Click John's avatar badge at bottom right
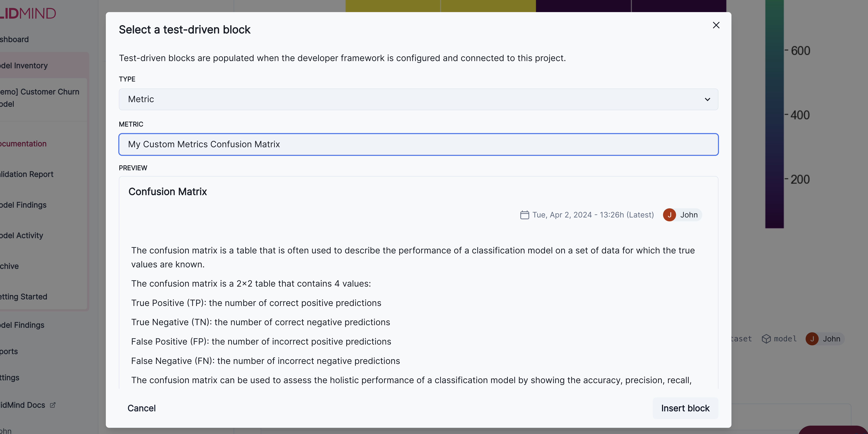868x434 pixels. tap(812, 339)
